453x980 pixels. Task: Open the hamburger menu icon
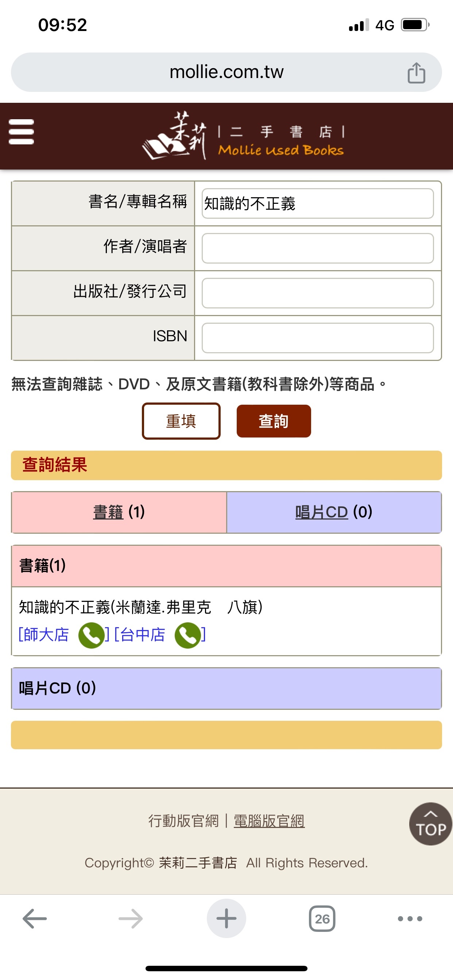(x=21, y=132)
